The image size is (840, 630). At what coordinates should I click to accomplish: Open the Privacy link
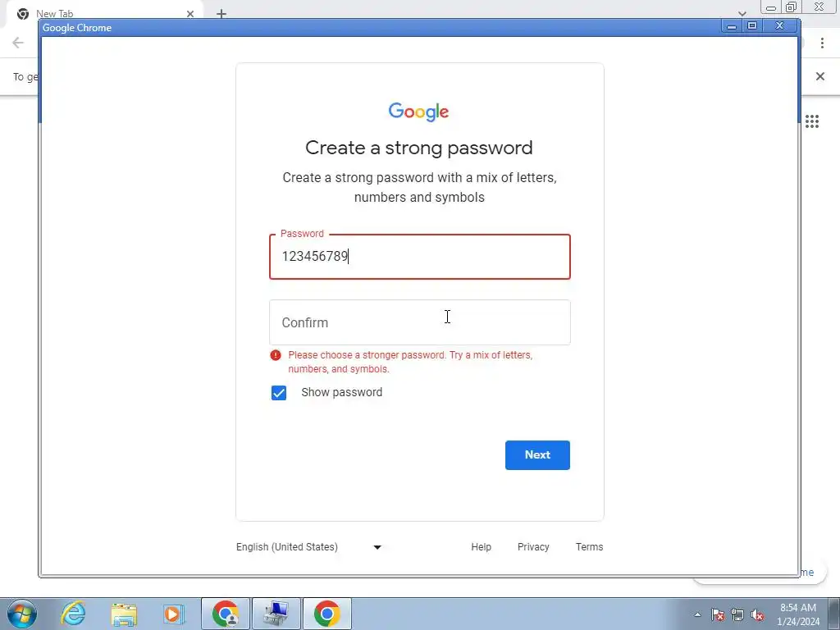pyautogui.click(x=533, y=547)
